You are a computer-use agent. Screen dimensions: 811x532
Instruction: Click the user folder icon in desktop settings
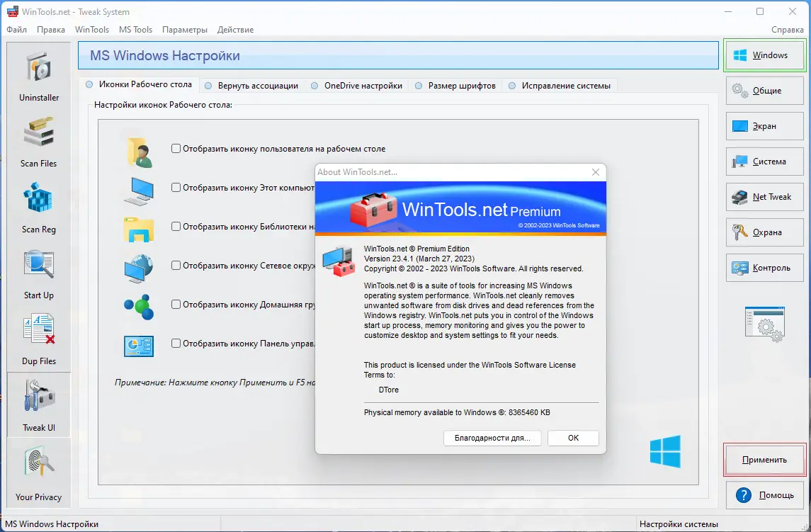pos(139,152)
